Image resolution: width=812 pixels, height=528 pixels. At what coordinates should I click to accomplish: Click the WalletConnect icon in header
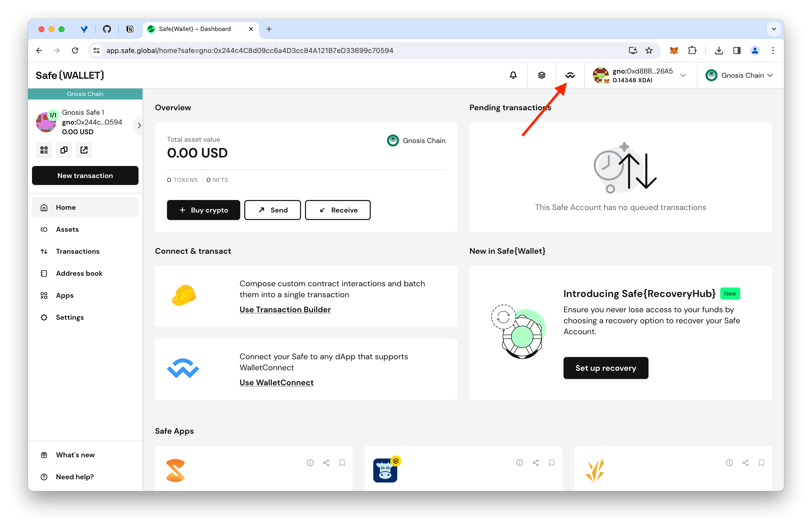point(569,75)
